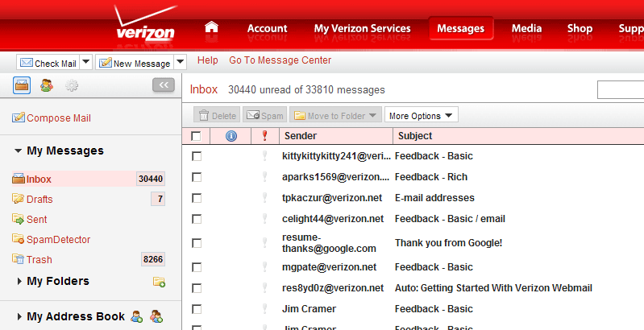The height and width of the screenshot is (330, 644).
Task: Check the celight44@verizon.net message checkbox
Action: pos(197,219)
